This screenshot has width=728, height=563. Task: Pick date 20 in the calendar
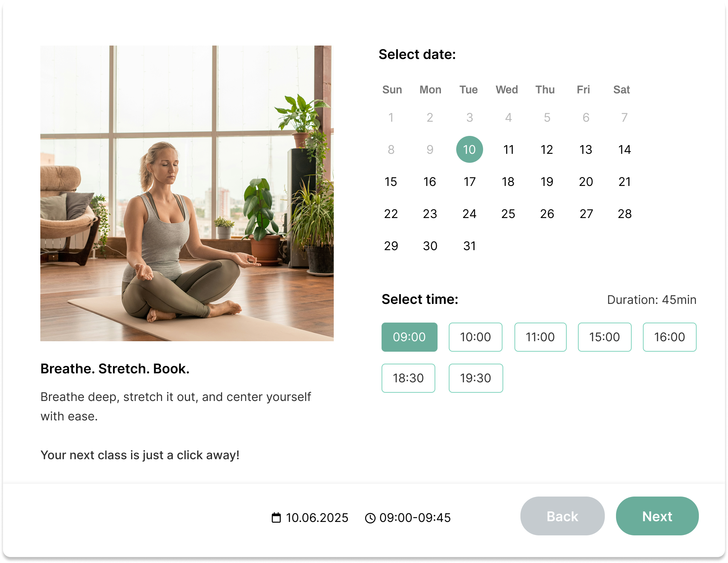tap(586, 181)
